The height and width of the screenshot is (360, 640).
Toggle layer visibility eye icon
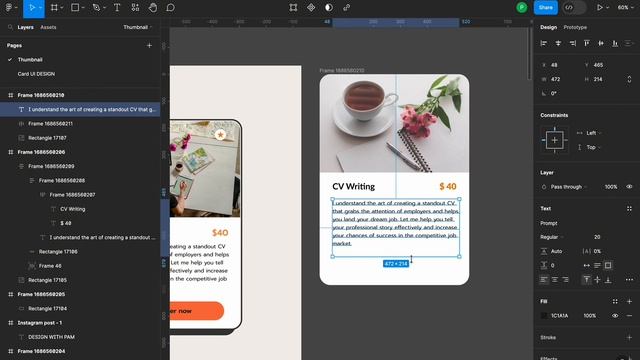(x=629, y=187)
